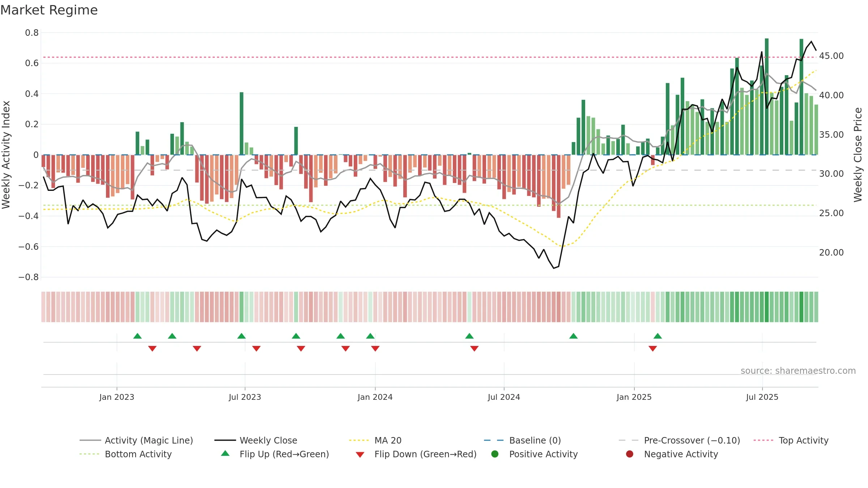
Task: Click the Jul 2024 x-axis label
Action: (504, 397)
